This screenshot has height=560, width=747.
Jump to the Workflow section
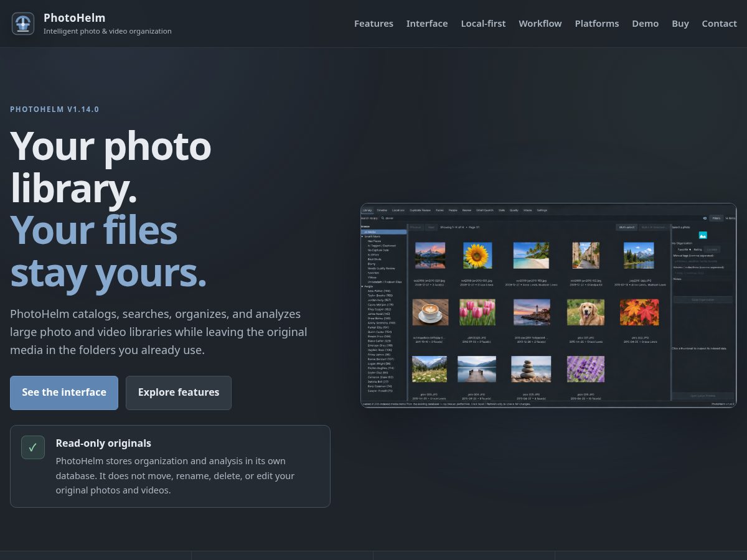click(540, 24)
